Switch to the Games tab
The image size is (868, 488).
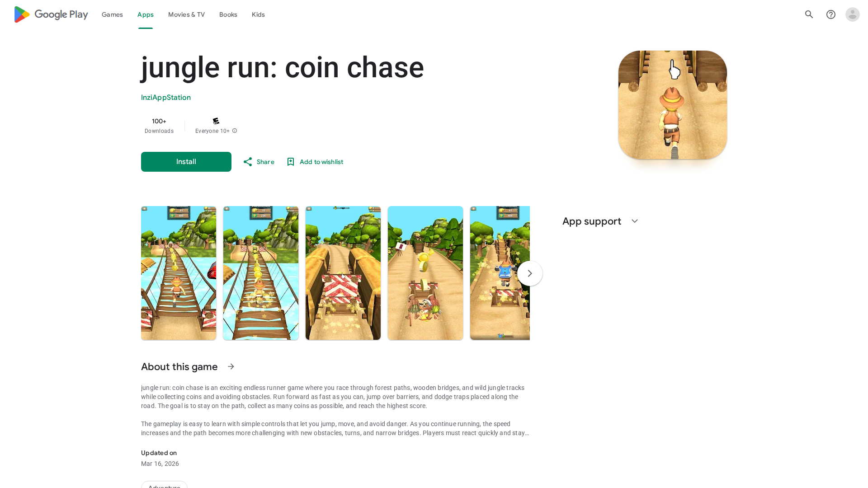[x=112, y=14]
